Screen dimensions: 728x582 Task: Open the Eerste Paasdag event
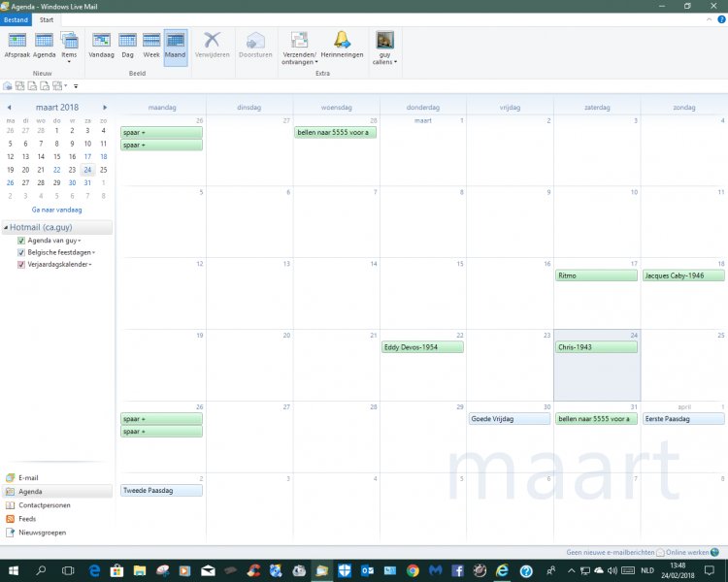683,419
